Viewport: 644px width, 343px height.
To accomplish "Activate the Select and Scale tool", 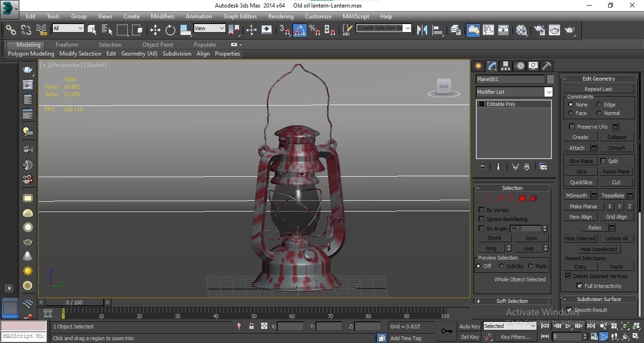I will point(185,30).
